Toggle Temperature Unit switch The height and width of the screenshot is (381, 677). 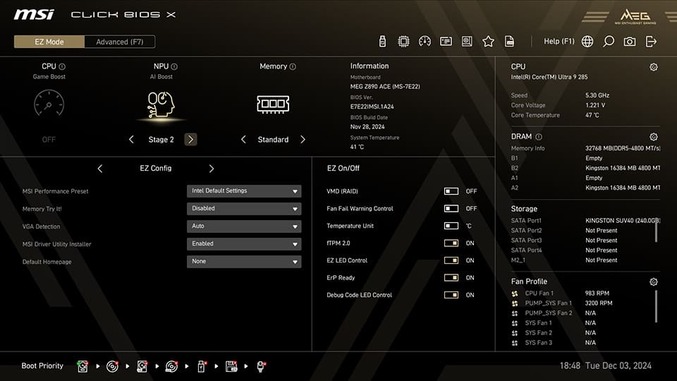[x=451, y=225]
